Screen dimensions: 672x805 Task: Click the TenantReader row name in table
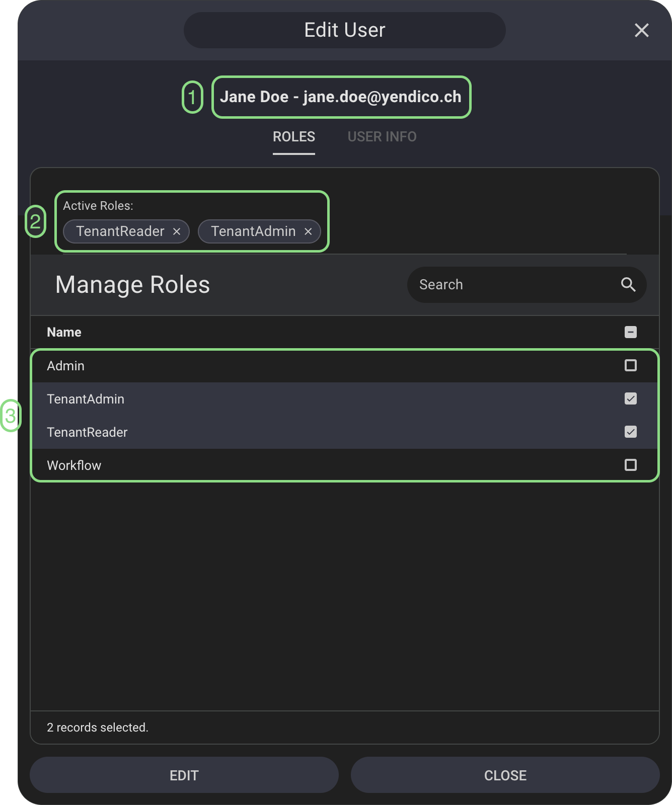coord(87,432)
